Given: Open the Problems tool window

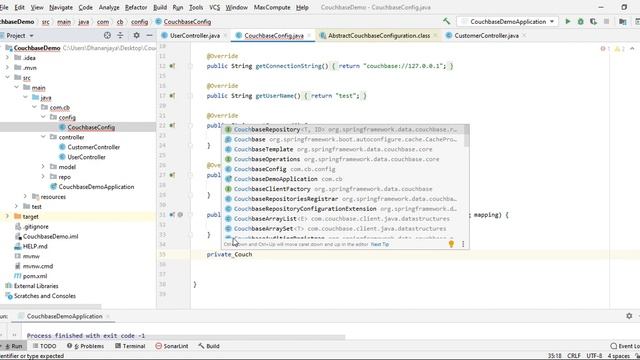Looking at the screenshot, I should coord(85,346).
